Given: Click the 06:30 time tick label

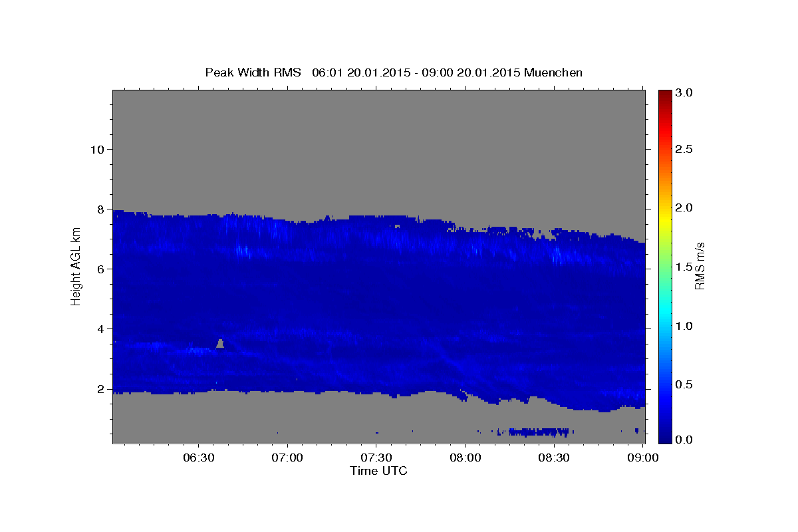Looking at the screenshot, I should 198,458.
